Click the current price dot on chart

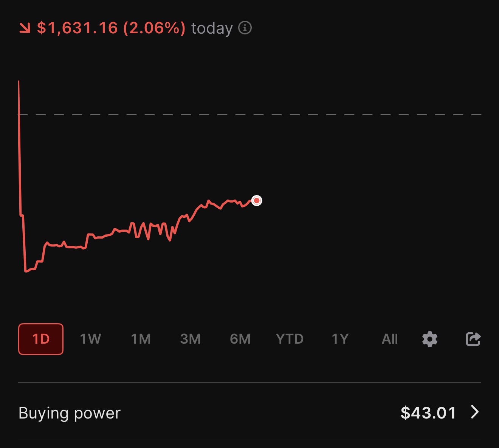257,200
